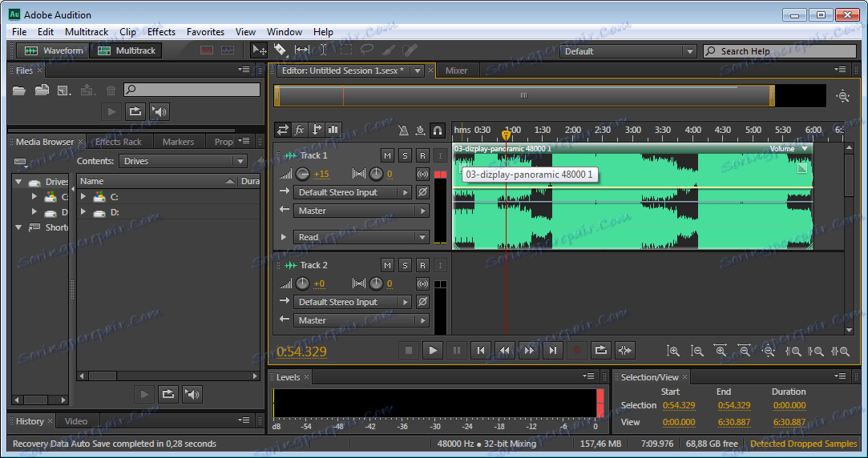The width and height of the screenshot is (868, 458).
Task: Solo Track 2 with S button
Action: [405, 265]
